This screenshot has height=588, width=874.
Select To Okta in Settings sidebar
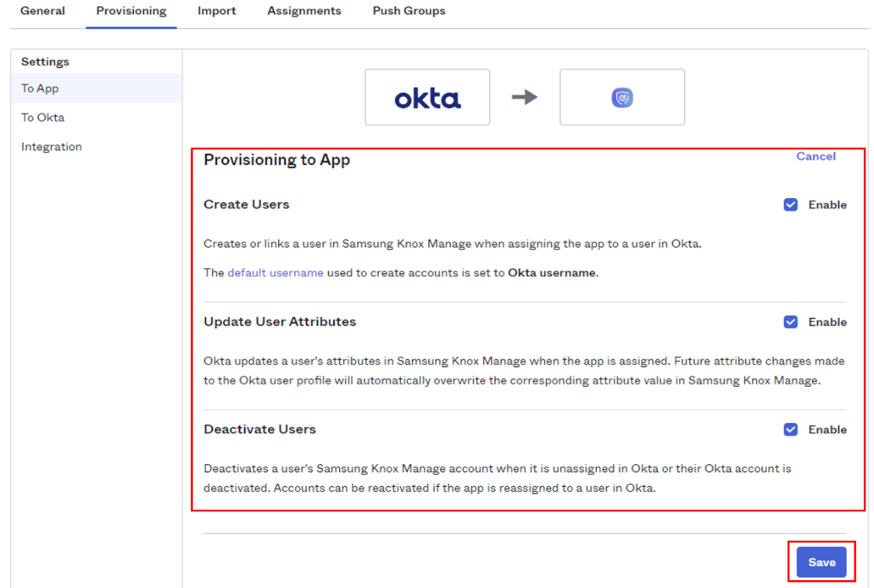pos(42,117)
